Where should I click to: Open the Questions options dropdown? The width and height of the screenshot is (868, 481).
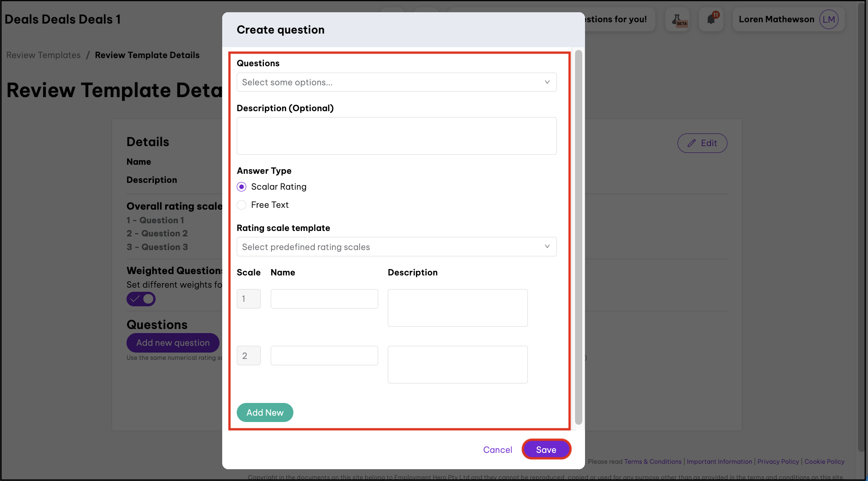pyautogui.click(x=396, y=83)
